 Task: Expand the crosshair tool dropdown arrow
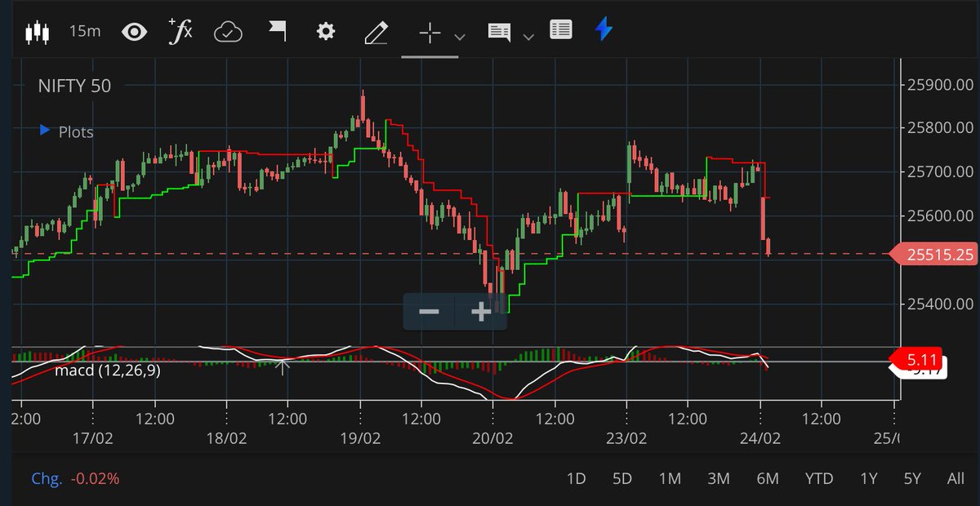pyautogui.click(x=460, y=37)
